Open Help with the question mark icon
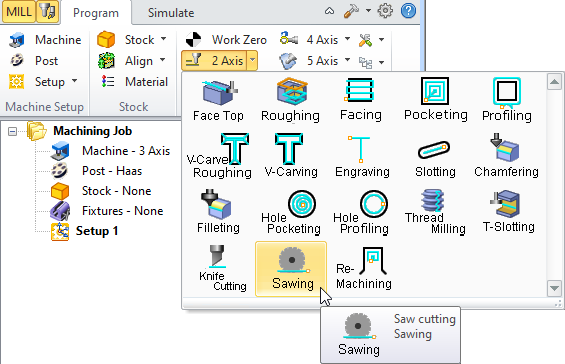 [x=408, y=11]
